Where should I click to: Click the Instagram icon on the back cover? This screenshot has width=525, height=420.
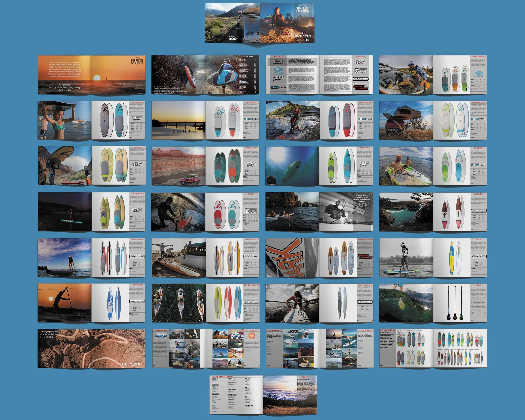tap(232, 39)
